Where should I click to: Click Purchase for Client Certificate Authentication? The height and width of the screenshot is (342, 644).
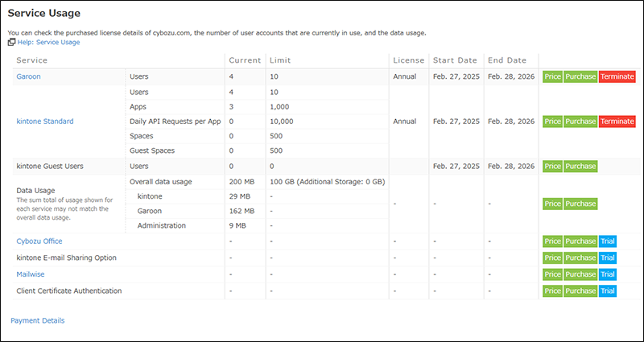580,291
